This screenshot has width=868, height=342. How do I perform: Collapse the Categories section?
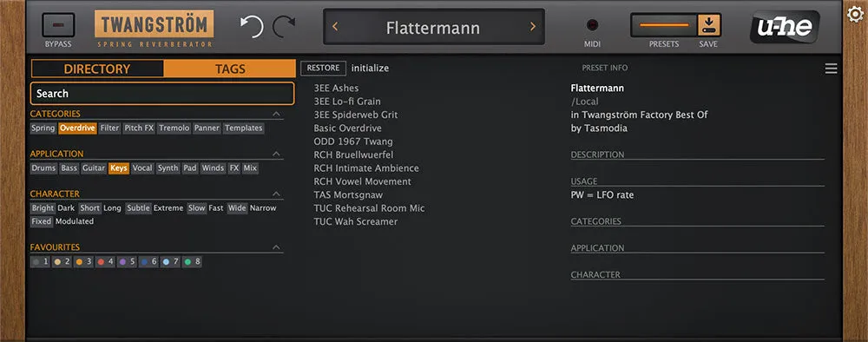(x=277, y=114)
